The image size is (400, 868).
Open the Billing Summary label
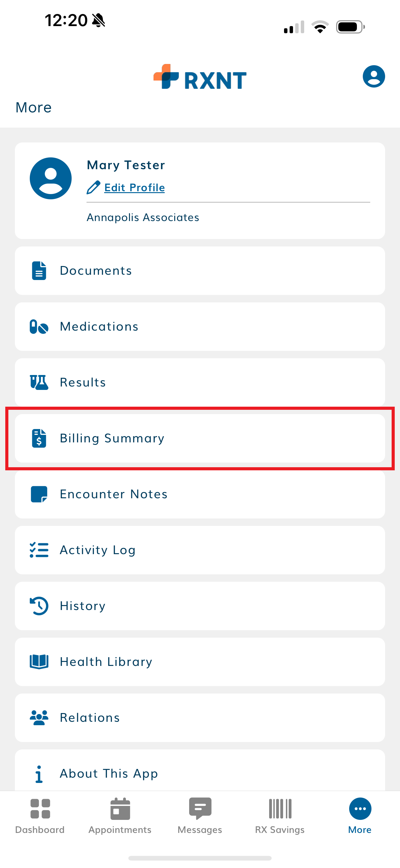(x=112, y=438)
